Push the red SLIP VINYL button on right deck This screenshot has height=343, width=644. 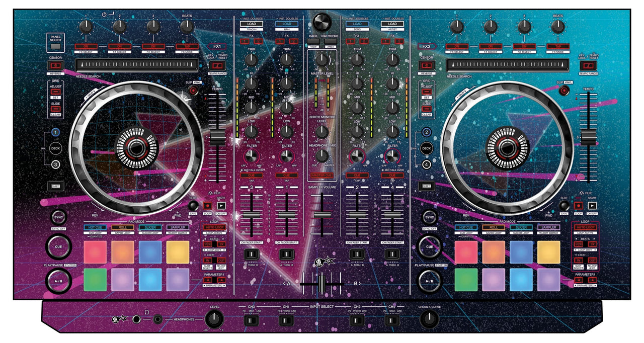(565, 90)
